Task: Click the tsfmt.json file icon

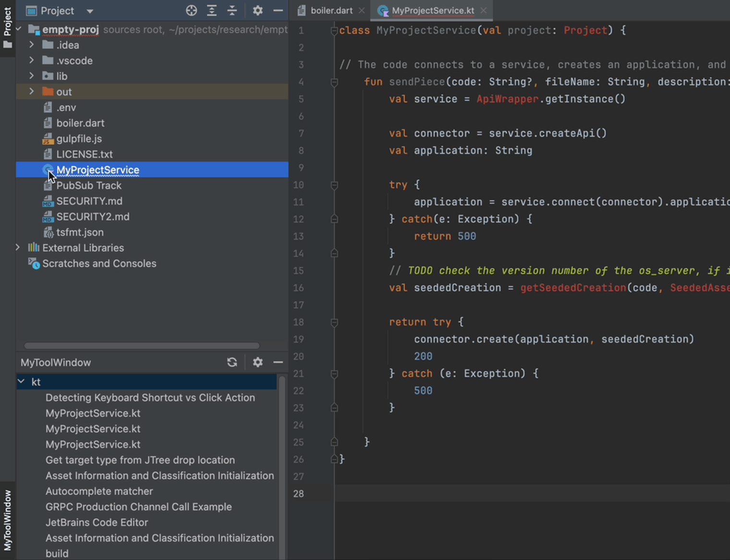Action: click(48, 232)
